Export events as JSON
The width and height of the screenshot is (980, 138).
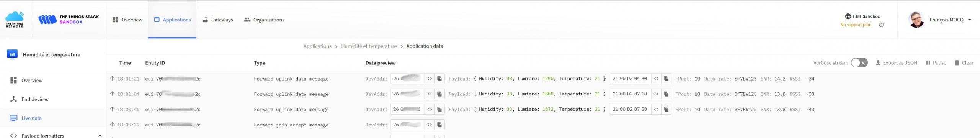(896, 63)
